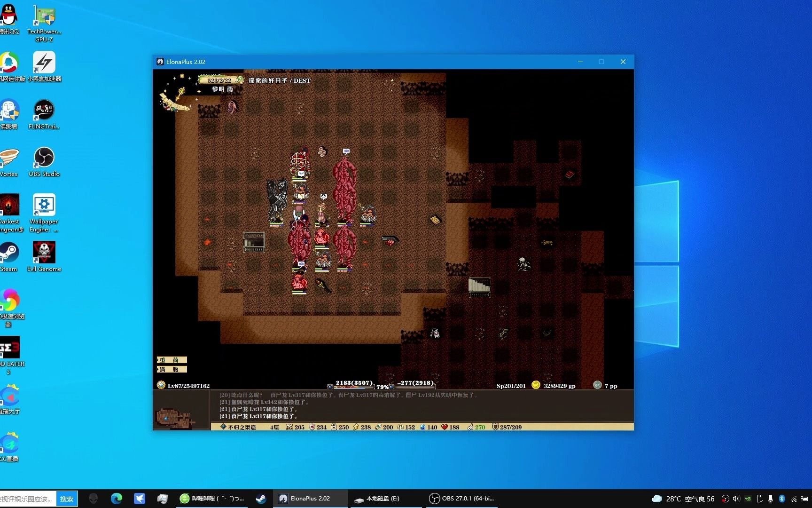The width and height of the screenshot is (812, 508).
Task: Click the platinum coin icon beside 7 pp
Action: [x=597, y=385]
